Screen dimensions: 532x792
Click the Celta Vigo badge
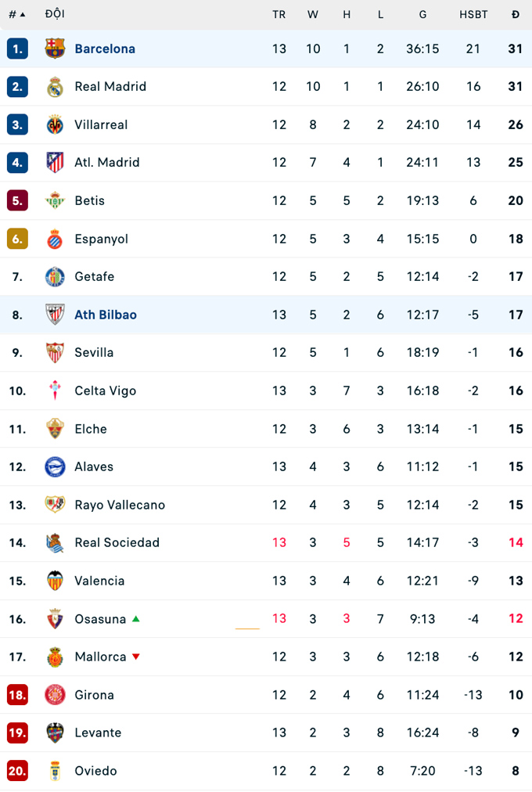pos(55,391)
